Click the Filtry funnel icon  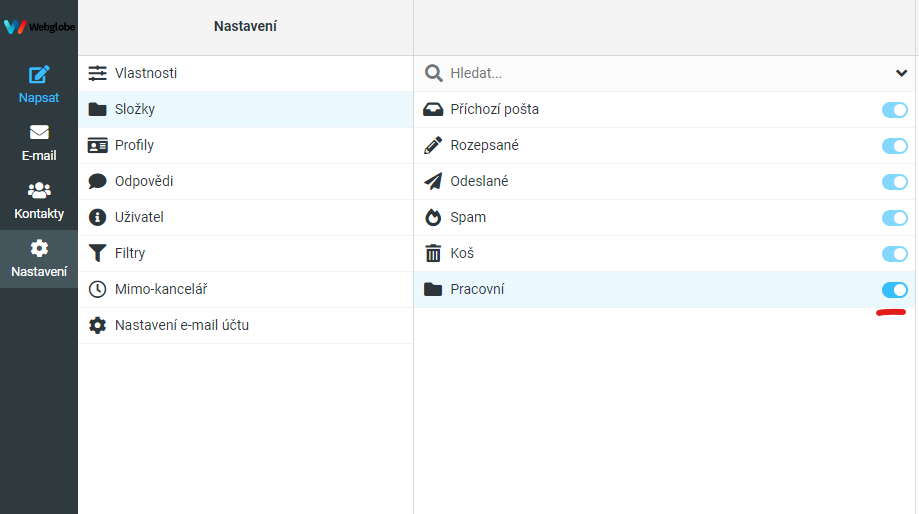pyautogui.click(x=97, y=253)
